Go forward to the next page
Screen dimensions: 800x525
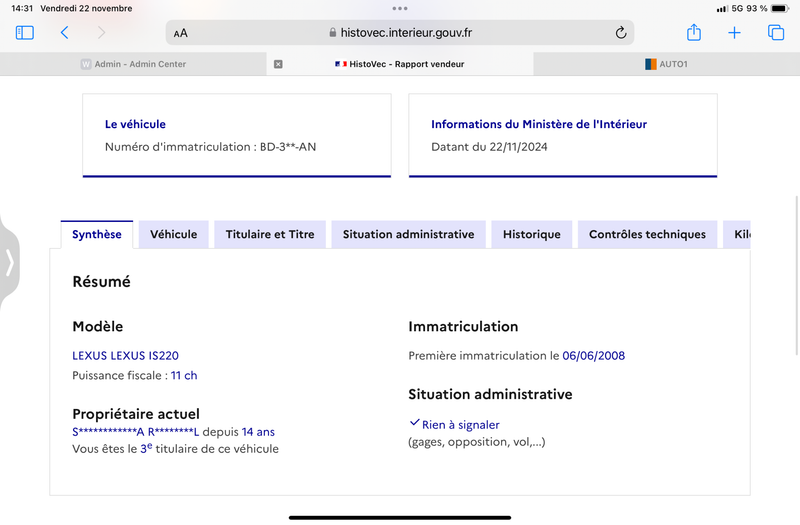coord(102,33)
